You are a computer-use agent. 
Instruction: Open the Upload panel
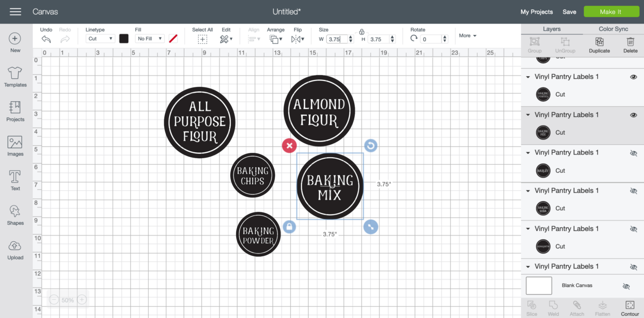(x=15, y=249)
